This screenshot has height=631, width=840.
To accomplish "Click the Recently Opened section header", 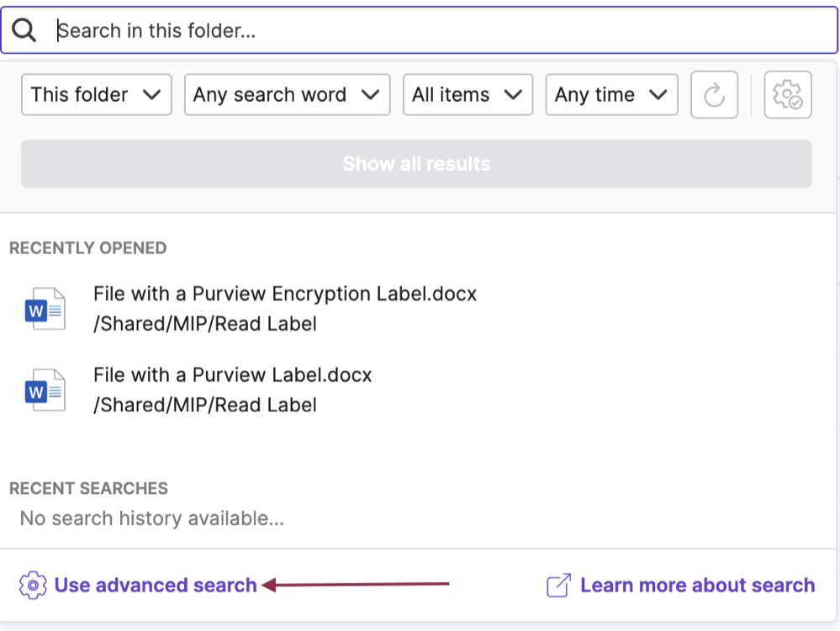I will tap(87, 247).
